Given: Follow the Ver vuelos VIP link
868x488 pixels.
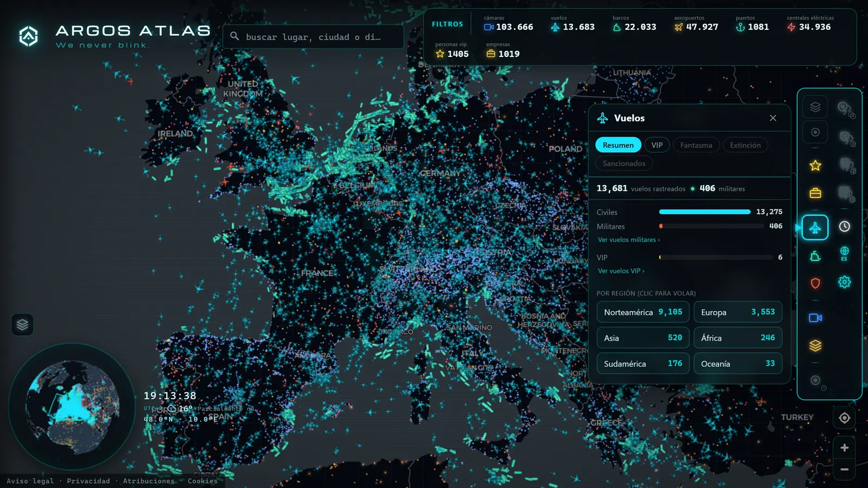Looking at the screenshot, I should 621,271.
